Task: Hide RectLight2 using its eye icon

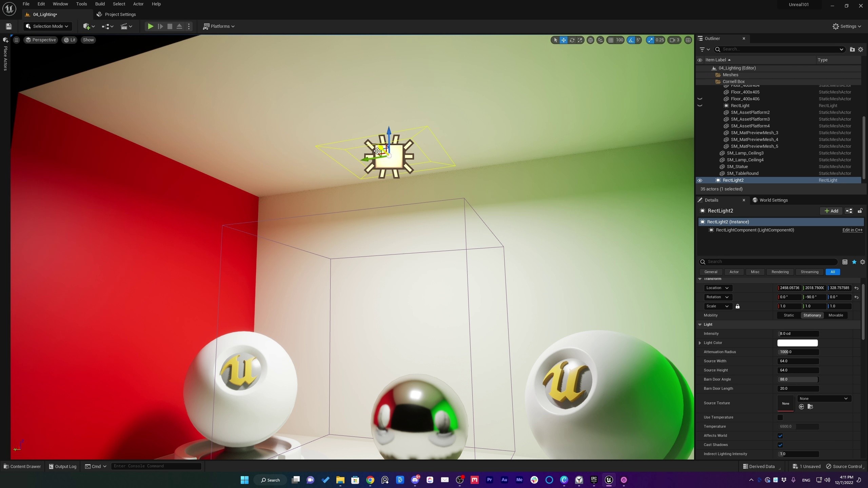Action: click(699, 180)
